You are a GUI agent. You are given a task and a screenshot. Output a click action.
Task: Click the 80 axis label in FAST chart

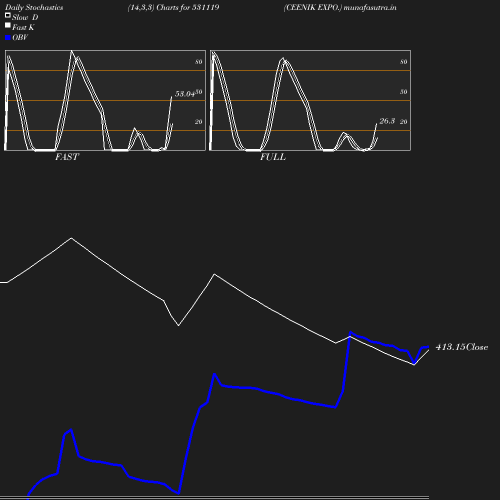[x=199, y=62]
